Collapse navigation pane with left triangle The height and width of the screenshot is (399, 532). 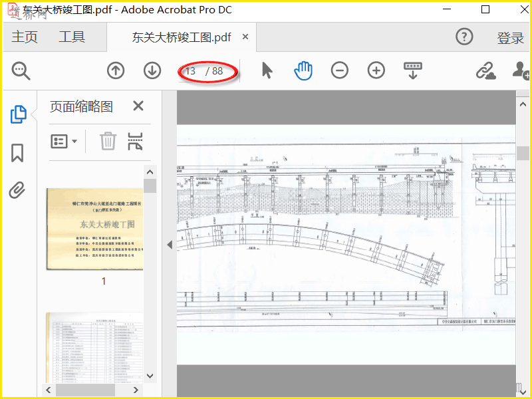pyautogui.click(x=170, y=245)
